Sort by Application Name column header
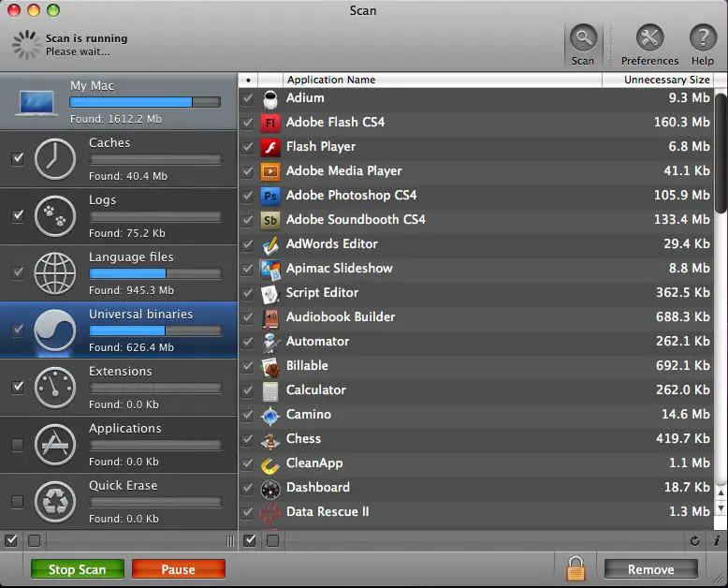Image resolution: width=728 pixels, height=588 pixels. point(442,80)
